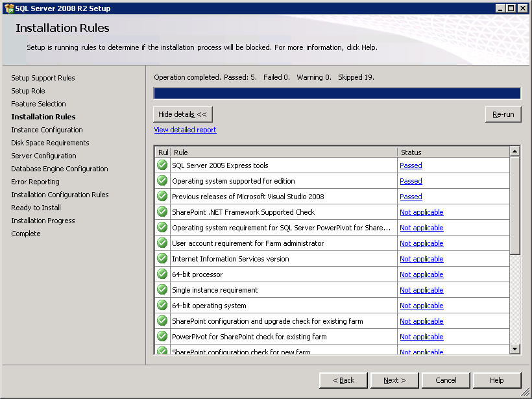Select Feature Selection step in sidebar
Image resolution: width=532 pixels, height=399 pixels.
[38, 104]
